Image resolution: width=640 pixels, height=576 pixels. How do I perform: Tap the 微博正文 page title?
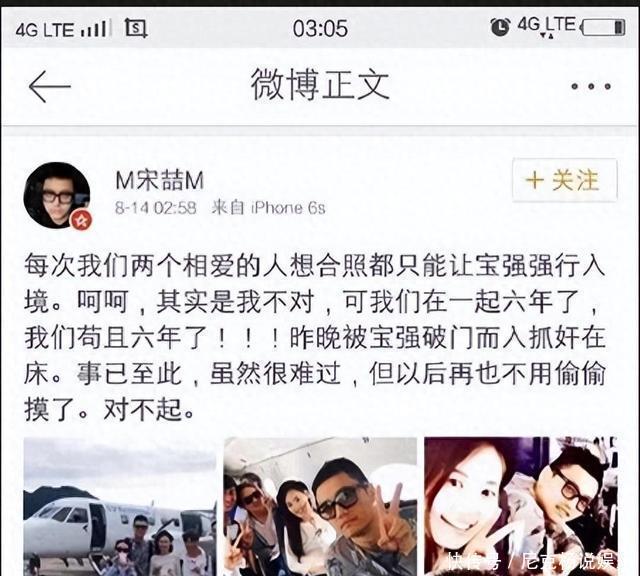point(320,85)
